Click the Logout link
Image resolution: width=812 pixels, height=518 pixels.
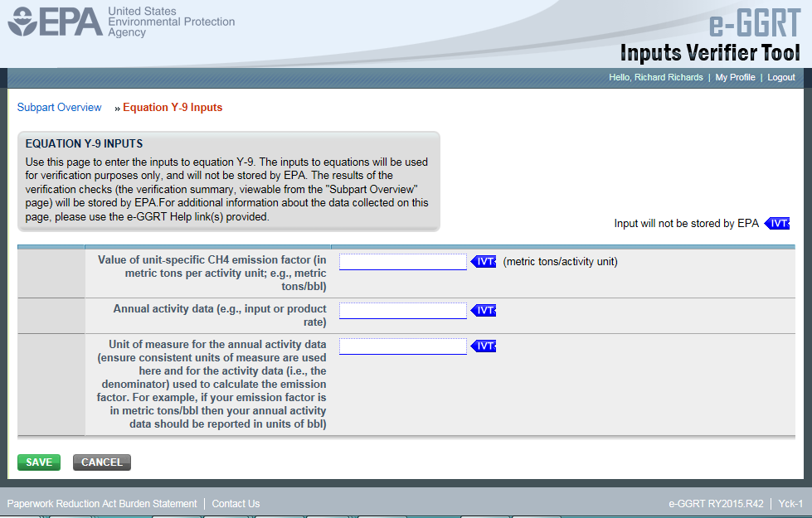(x=781, y=77)
